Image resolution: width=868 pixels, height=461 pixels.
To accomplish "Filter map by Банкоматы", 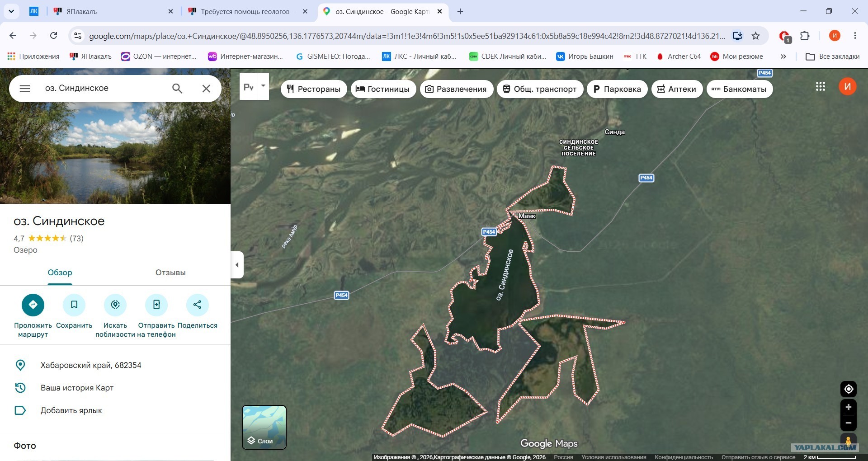I will (740, 89).
